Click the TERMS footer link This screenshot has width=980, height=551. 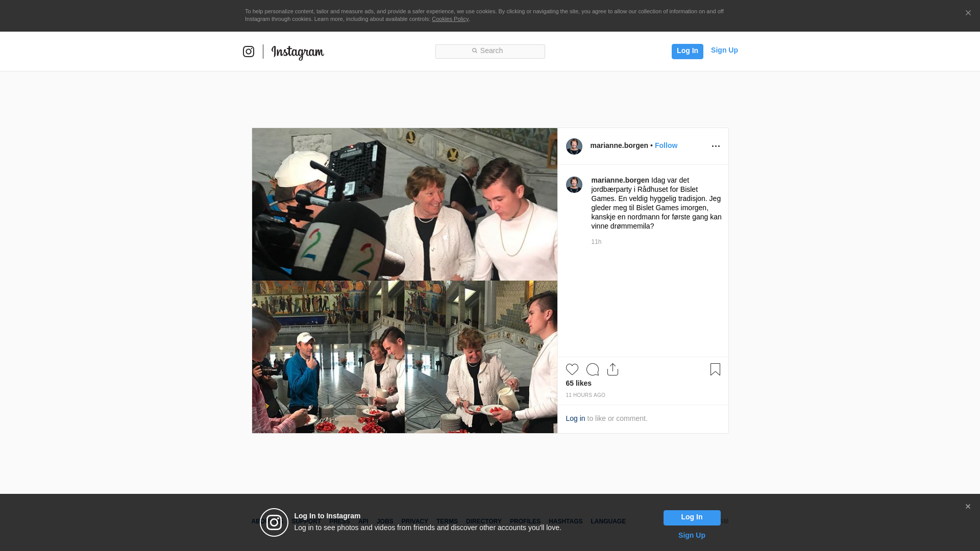447,521
